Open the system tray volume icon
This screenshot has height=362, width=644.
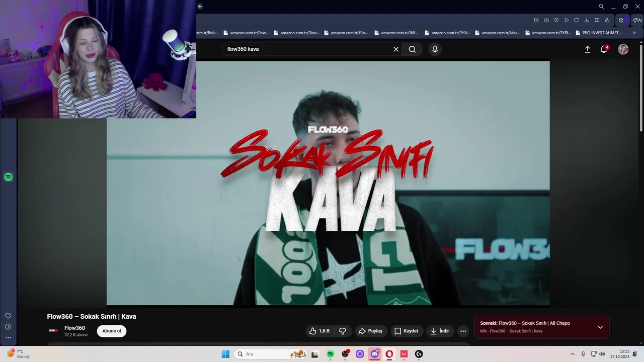[x=602, y=354]
